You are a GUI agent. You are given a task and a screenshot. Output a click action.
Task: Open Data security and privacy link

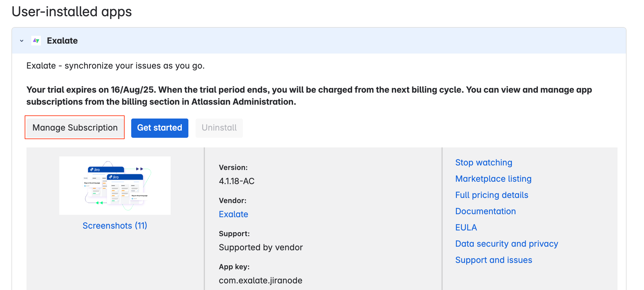pyautogui.click(x=506, y=244)
